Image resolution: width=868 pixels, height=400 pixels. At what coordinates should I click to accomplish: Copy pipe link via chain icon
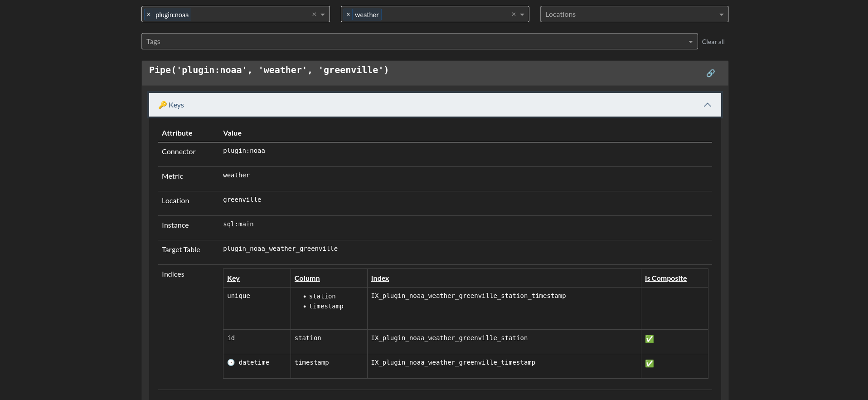pos(710,73)
